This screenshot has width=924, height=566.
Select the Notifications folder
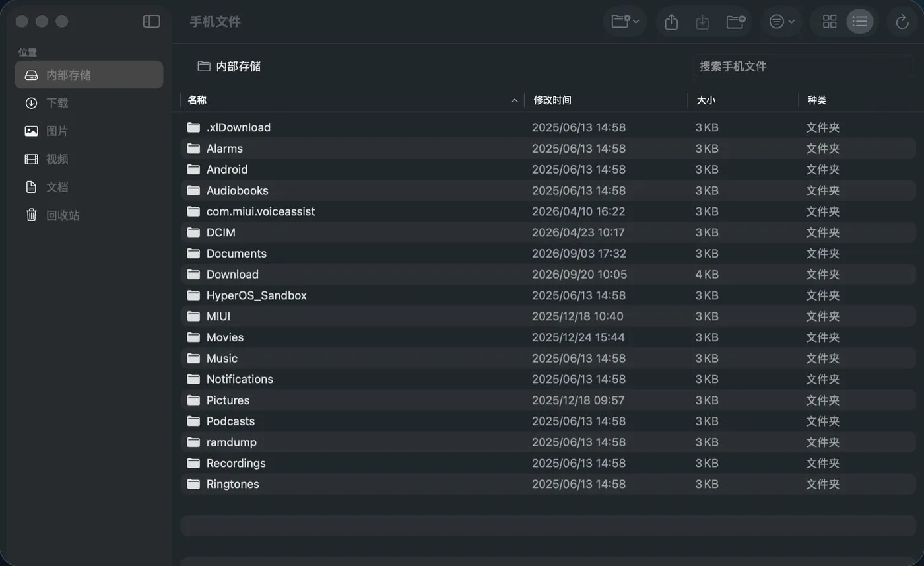[x=548, y=379]
